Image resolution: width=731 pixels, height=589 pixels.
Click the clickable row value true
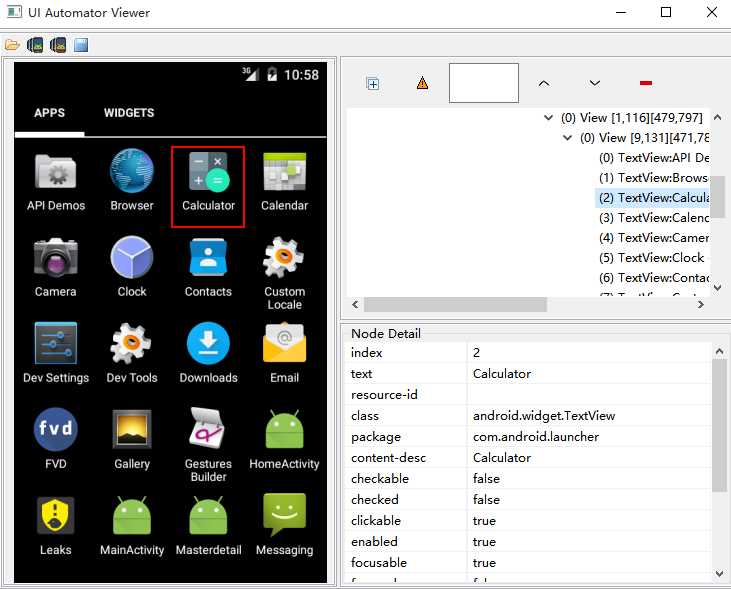tap(484, 520)
